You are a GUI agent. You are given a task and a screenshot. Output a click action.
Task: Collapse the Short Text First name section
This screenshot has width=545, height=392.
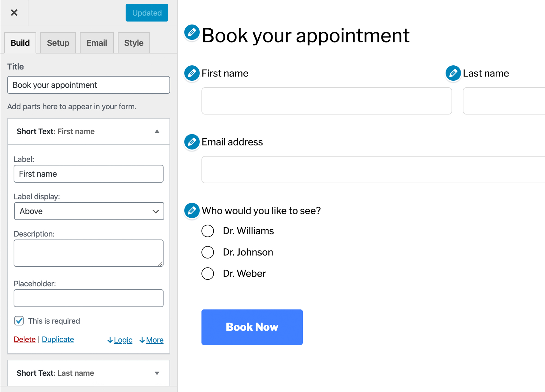click(157, 131)
